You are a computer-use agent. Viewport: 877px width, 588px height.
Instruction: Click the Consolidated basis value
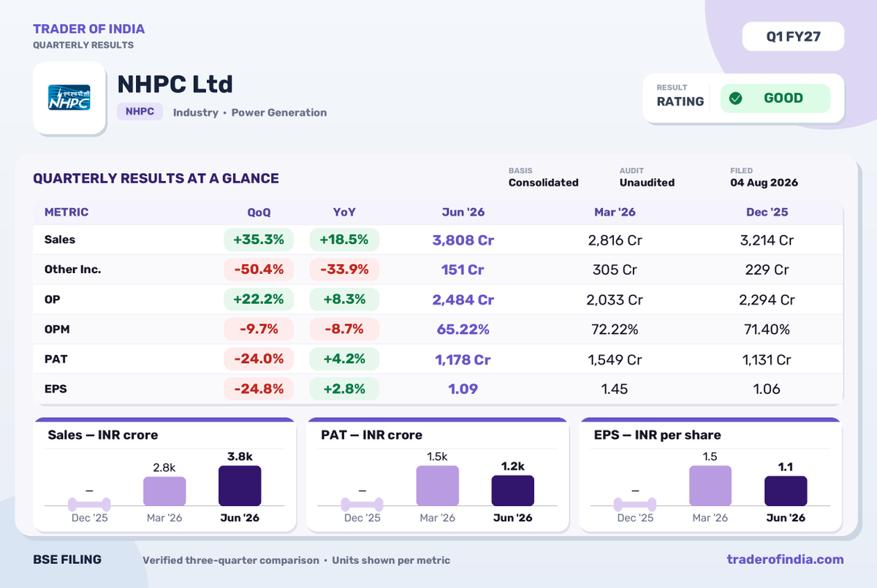(x=544, y=183)
